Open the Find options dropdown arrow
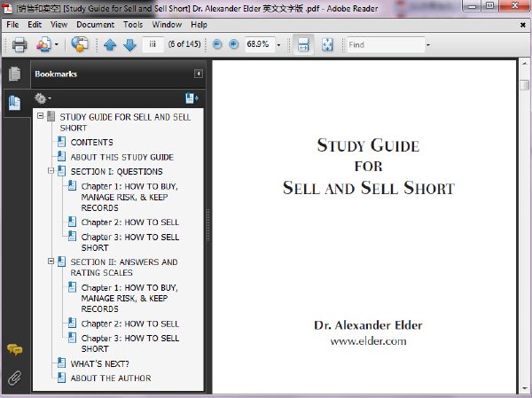The width and height of the screenshot is (532, 398). (428, 45)
